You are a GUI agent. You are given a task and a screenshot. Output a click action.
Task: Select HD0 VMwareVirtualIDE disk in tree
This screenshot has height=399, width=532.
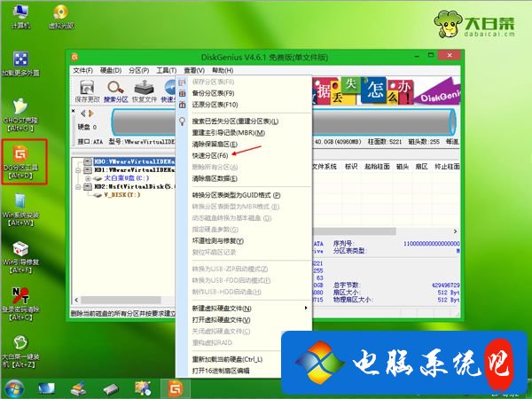pos(135,161)
